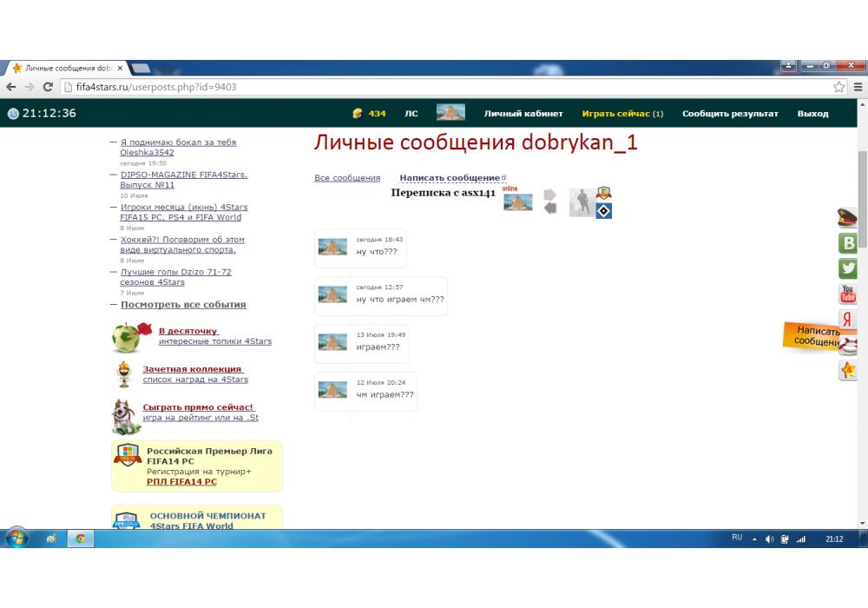Open the Chrome menu button
The height and width of the screenshot is (608, 868).
pos(858,87)
